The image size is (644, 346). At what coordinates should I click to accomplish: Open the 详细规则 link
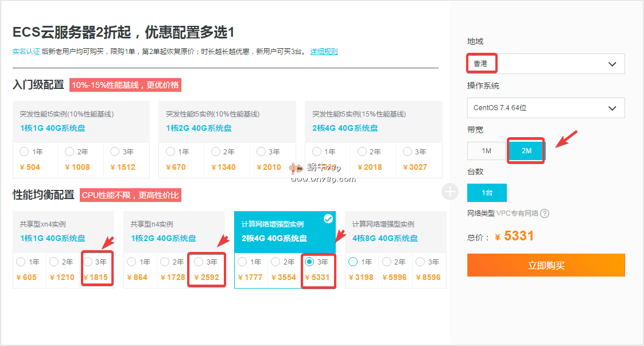(324, 52)
